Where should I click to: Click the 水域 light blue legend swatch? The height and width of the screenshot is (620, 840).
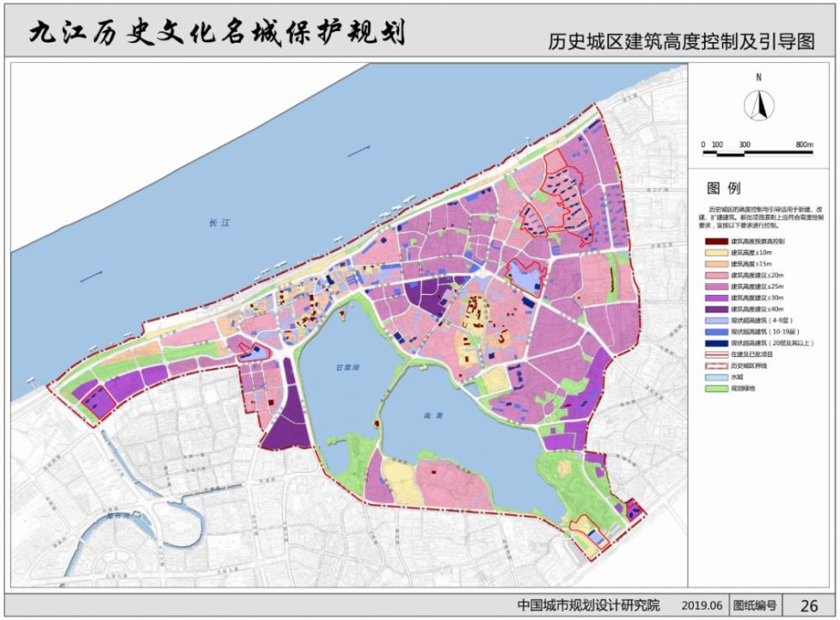point(717,377)
